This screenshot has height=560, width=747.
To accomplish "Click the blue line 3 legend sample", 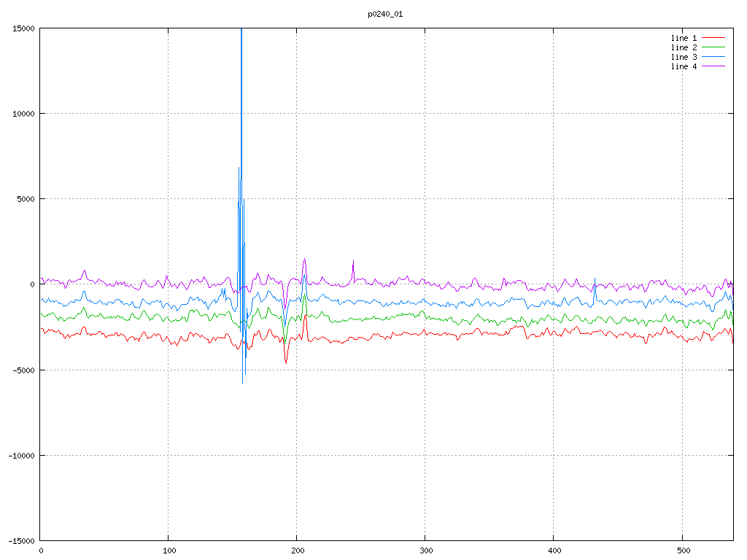I will [713, 57].
